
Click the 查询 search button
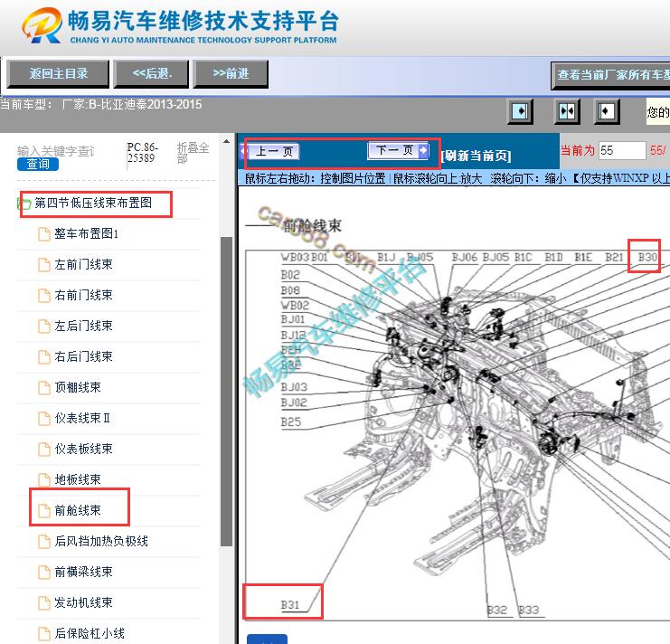pos(38,164)
